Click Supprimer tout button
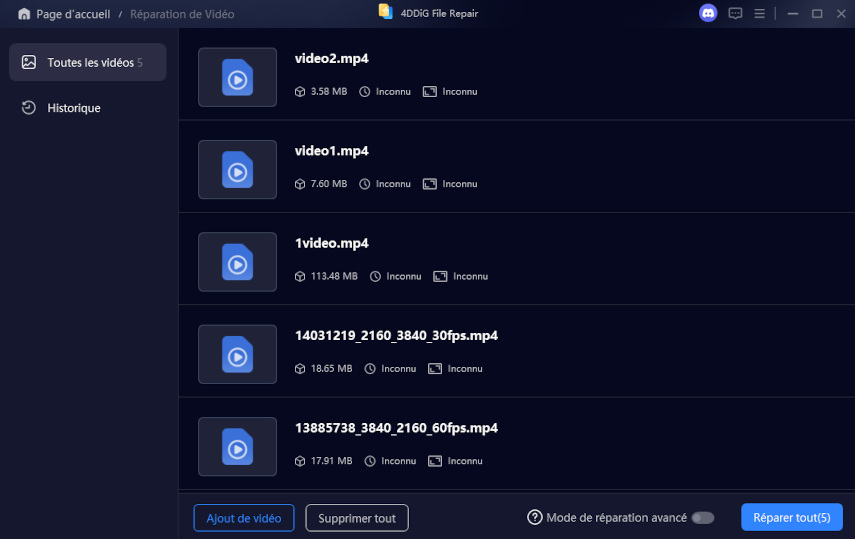This screenshot has height=539, width=855. [x=357, y=518]
